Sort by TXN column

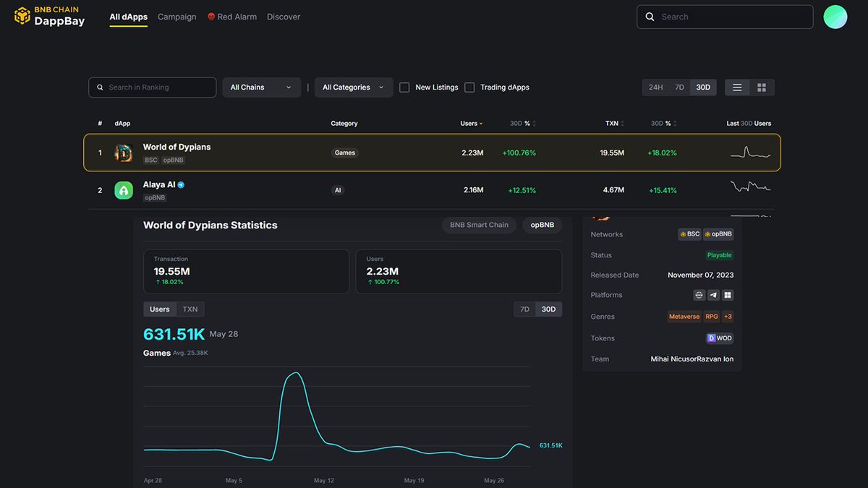coord(615,124)
